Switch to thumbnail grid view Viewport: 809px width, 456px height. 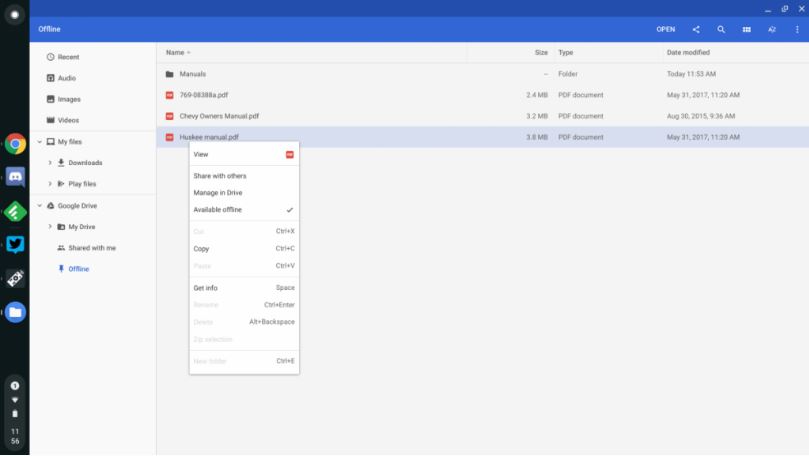click(x=746, y=29)
